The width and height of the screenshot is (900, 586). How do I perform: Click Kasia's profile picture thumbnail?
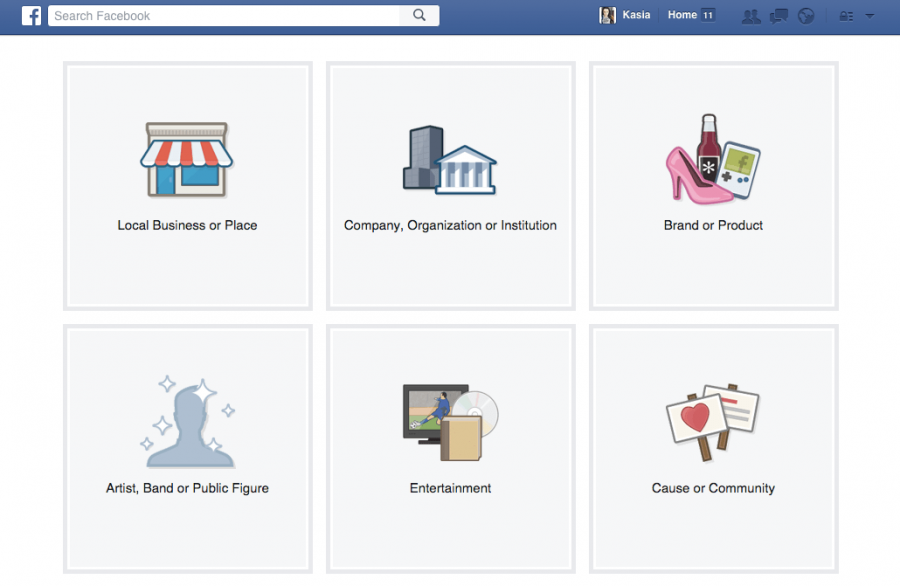pyautogui.click(x=607, y=15)
